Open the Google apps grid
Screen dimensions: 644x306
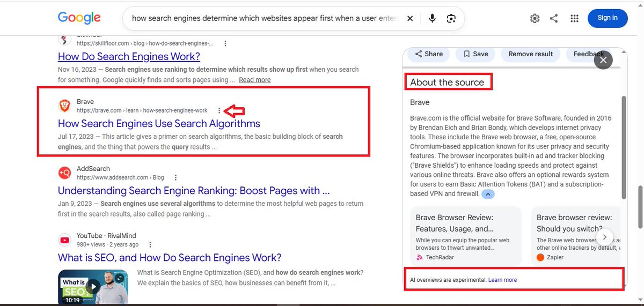[574, 18]
